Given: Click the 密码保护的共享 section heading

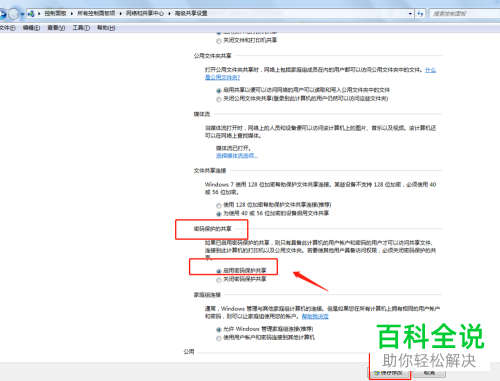Looking at the screenshot, I should coord(212,229).
